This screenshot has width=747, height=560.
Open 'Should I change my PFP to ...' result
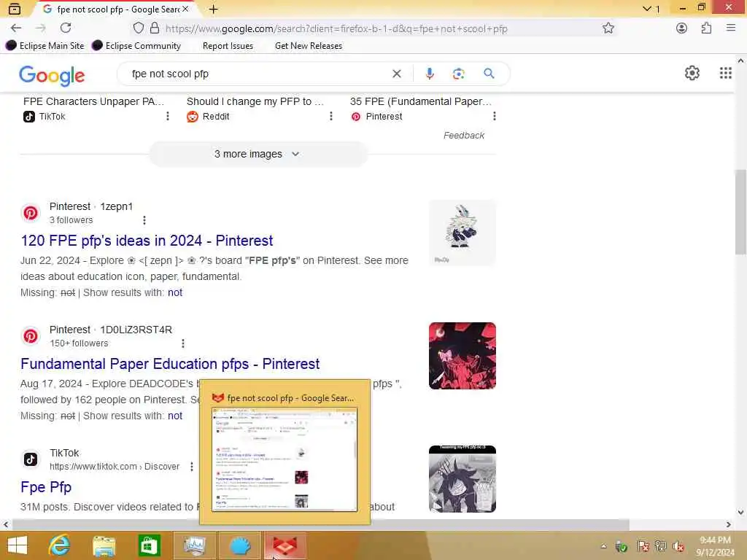(255, 101)
